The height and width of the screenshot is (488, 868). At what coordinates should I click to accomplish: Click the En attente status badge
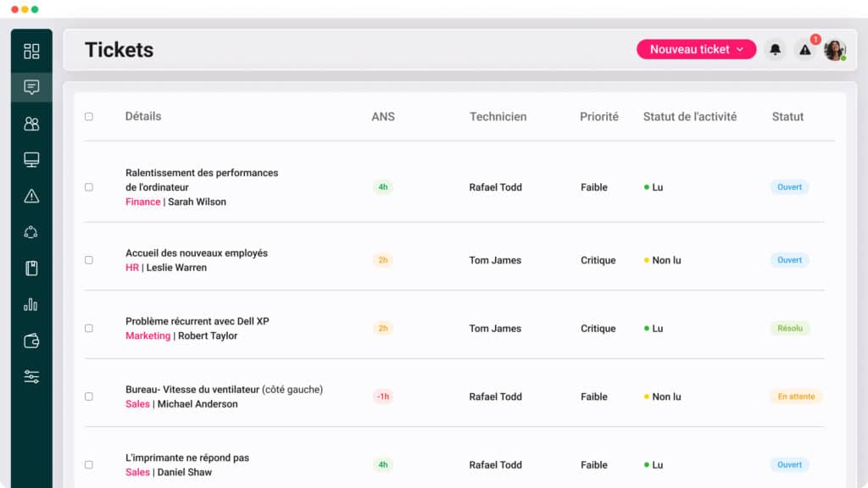click(x=796, y=396)
